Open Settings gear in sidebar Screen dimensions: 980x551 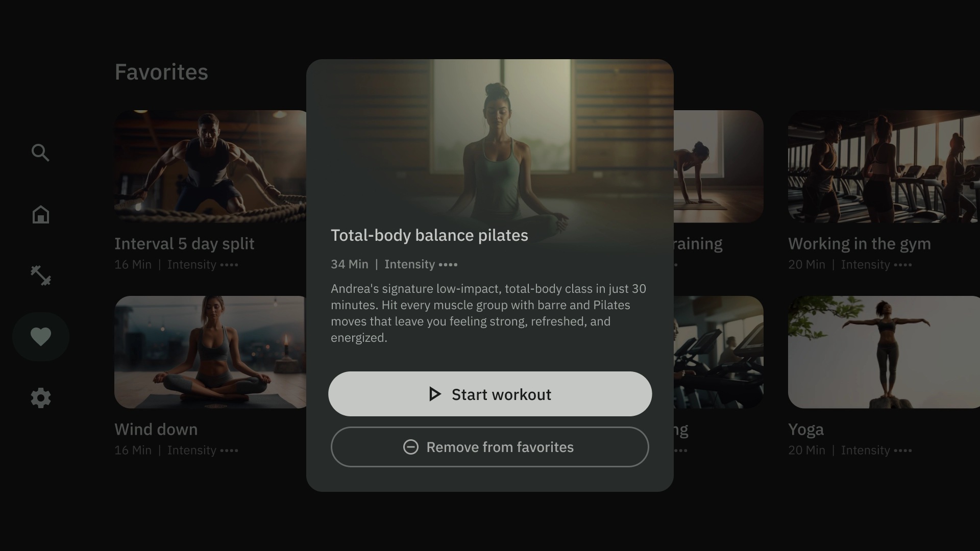[x=40, y=398]
